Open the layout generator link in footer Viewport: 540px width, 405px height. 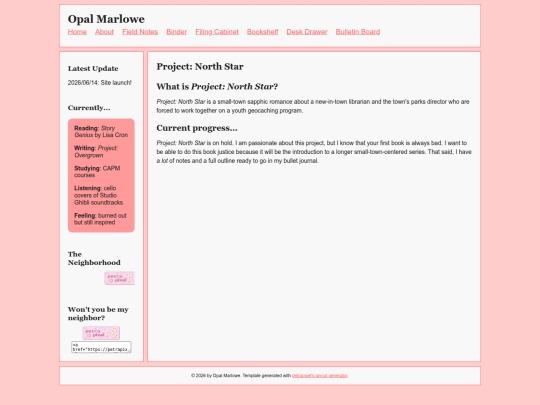(320, 375)
